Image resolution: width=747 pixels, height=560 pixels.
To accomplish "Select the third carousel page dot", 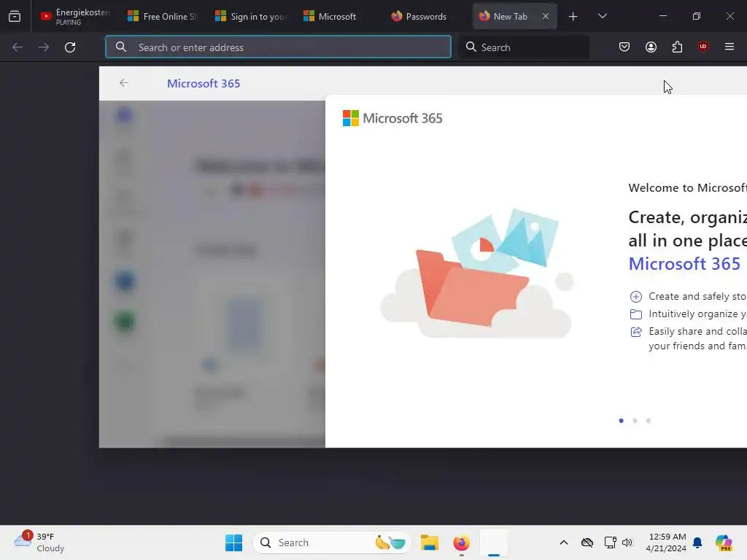I will click(649, 421).
